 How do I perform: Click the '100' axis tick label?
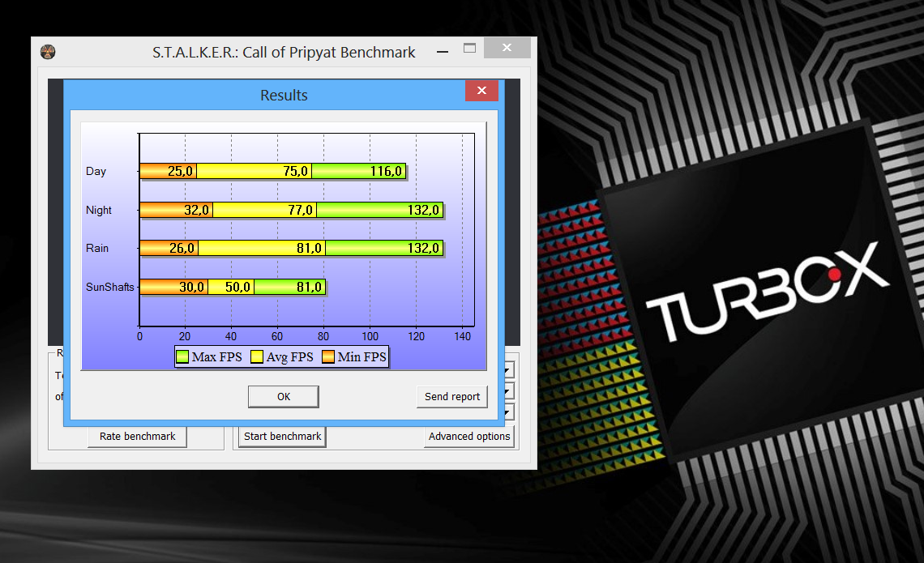[x=370, y=336]
